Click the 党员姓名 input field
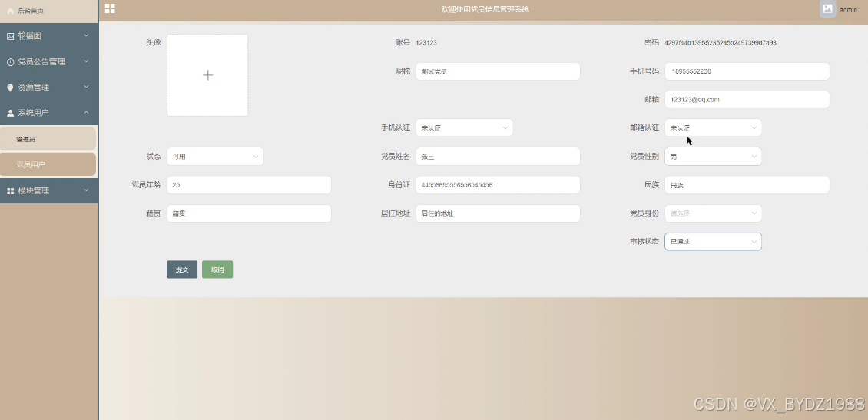 click(x=498, y=157)
